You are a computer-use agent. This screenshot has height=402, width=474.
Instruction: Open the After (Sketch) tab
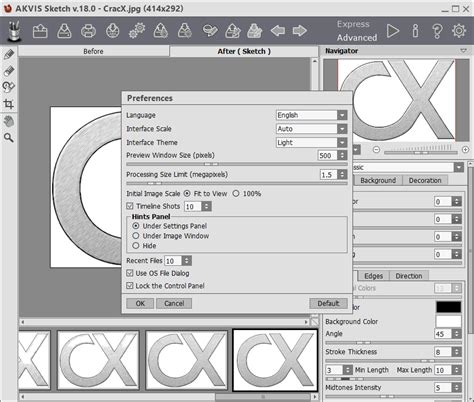tap(244, 51)
